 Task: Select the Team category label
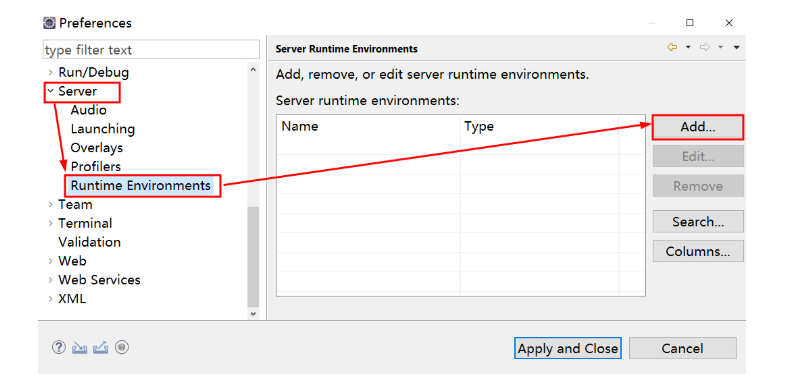pos(75,204)
